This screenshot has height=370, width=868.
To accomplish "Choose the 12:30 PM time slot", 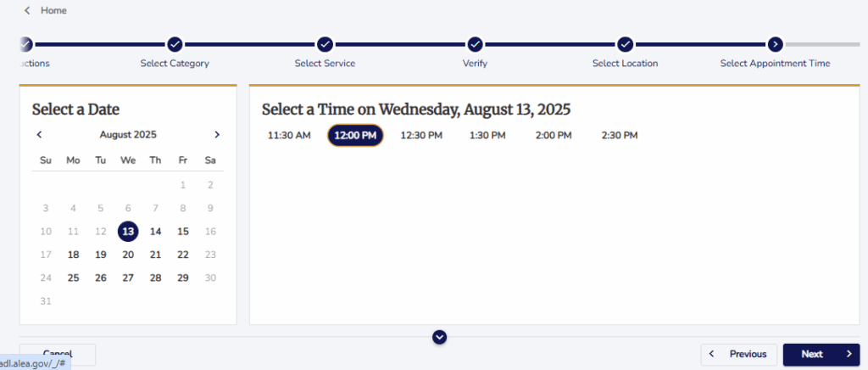I will coord(422,135).
